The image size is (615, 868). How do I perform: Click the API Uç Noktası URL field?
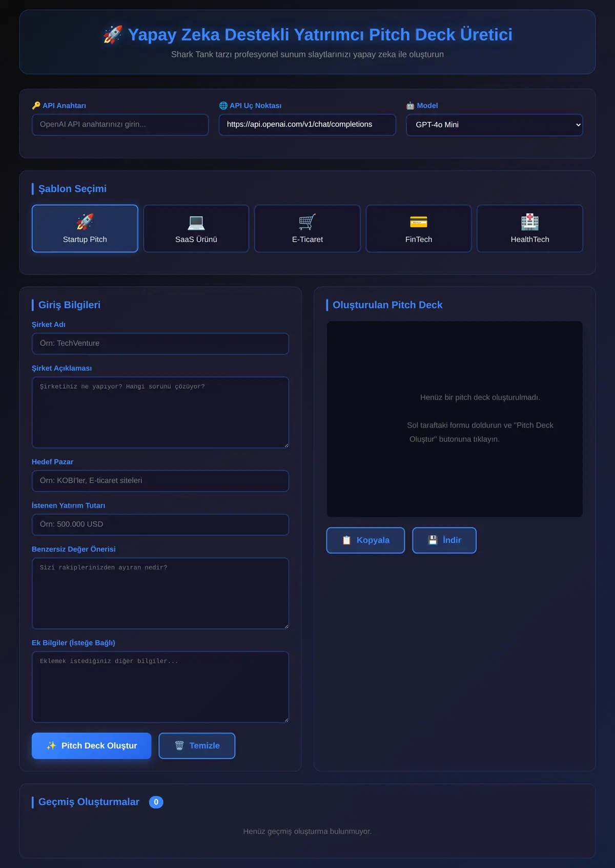coord(307,125)
